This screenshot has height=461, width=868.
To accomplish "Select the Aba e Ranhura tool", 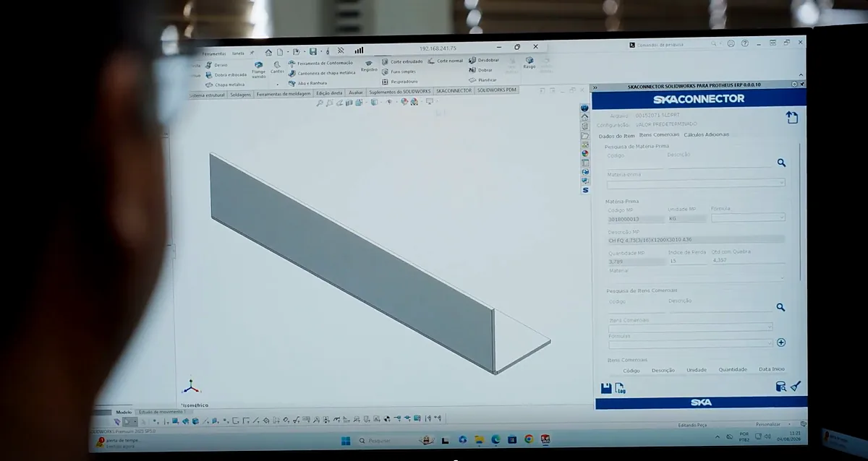I will coord(307,83).
